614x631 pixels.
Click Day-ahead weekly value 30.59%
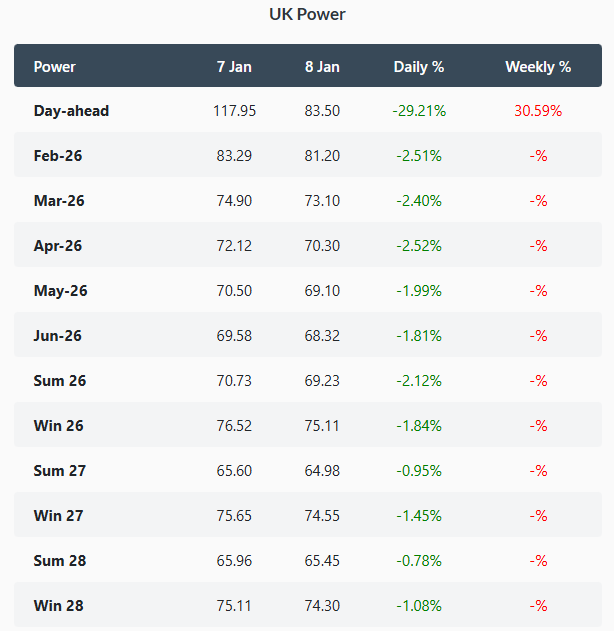click(x=538, y=111)
